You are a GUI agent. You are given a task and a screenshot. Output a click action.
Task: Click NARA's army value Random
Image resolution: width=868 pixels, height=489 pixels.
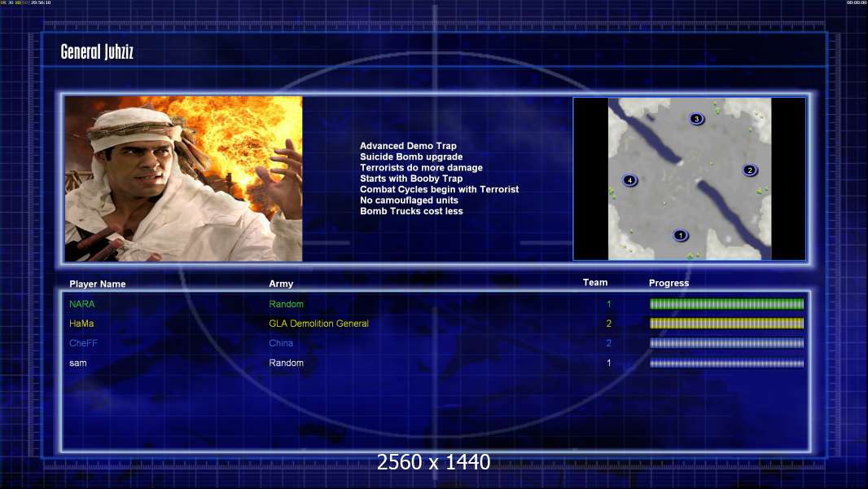click(x=286, y=304)
